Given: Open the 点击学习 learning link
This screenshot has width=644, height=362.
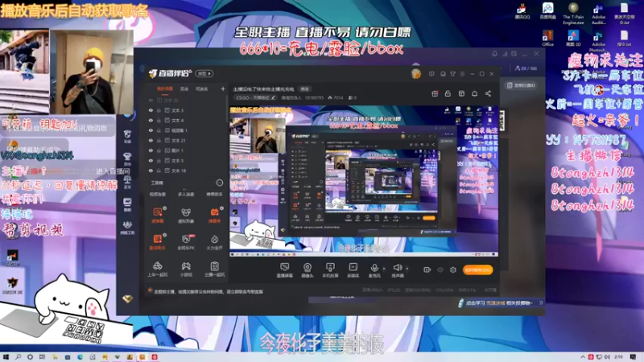Looking at the screenshot, I should click(x=499, y=303).
